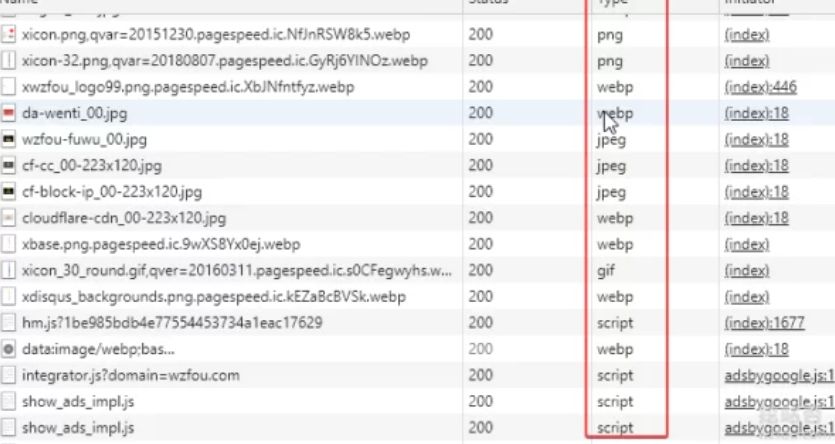Click the file icon beside xbase.png.pagespeed entry
Image resolution: width=835 pixels, height=444 pixels.
[9, 244]
